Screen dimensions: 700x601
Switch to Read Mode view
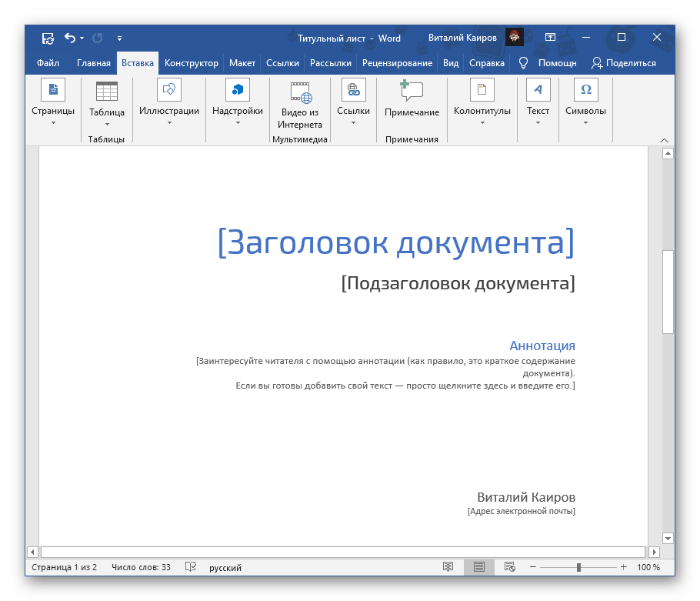[448, 567]
